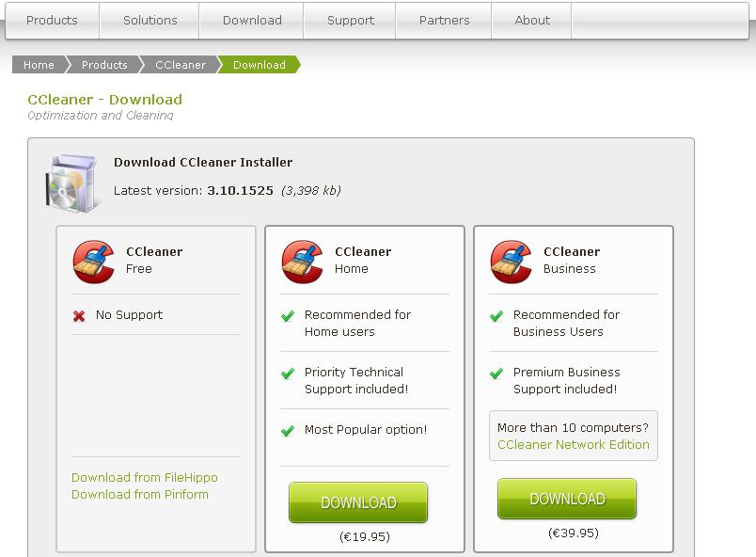756x557 pixels.
Task: Click the CCleaner Business logo icon
Action: 512,262
